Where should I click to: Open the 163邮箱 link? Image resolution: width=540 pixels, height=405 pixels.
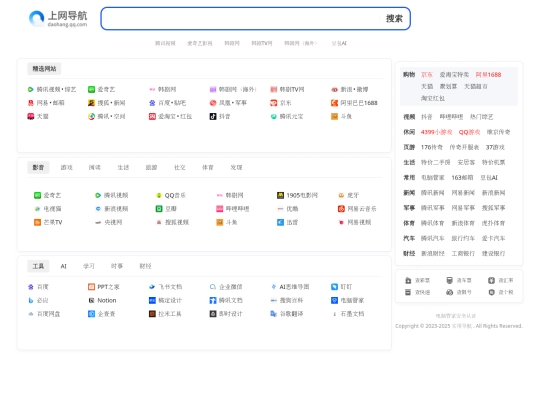[462, 178]
